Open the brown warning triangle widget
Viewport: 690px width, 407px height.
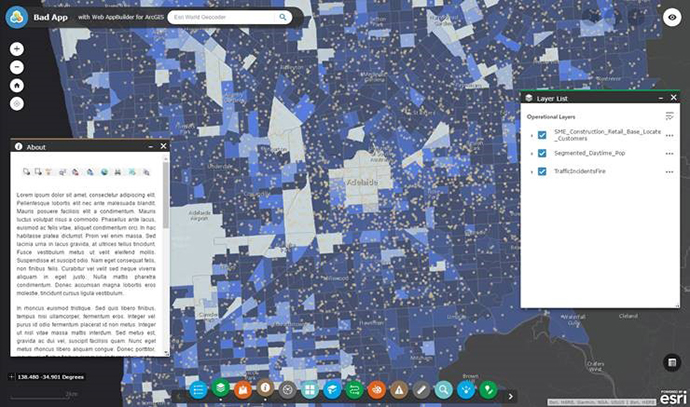pos(399,390)
